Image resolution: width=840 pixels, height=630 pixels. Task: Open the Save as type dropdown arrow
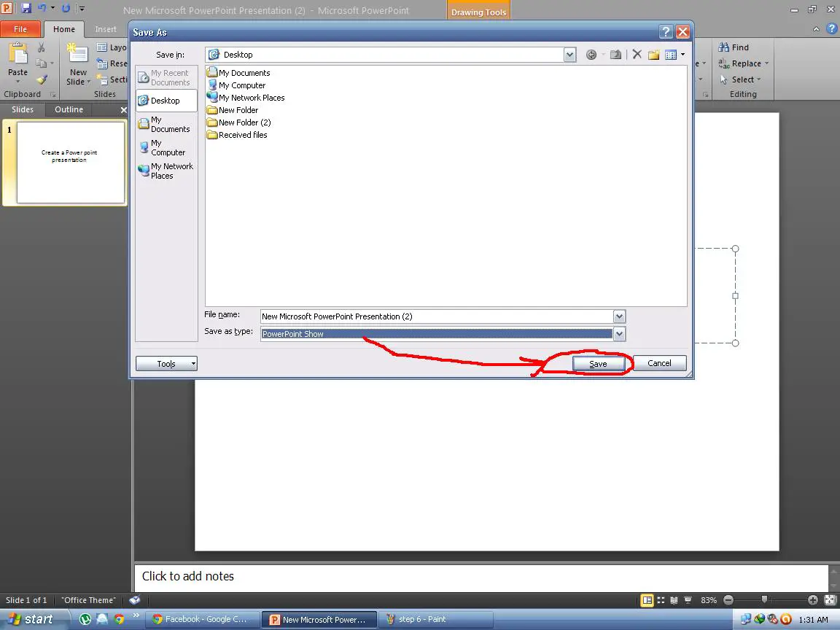click(619, 334)
